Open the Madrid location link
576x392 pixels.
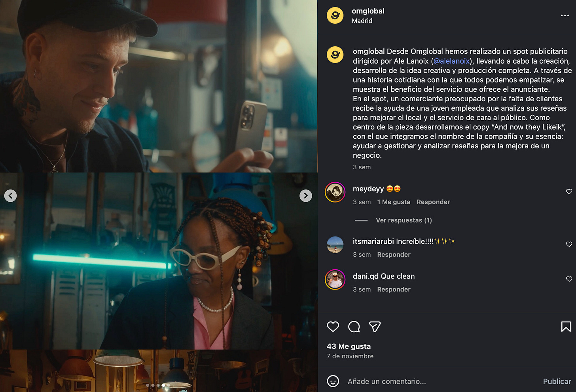(x=362, y=21)
